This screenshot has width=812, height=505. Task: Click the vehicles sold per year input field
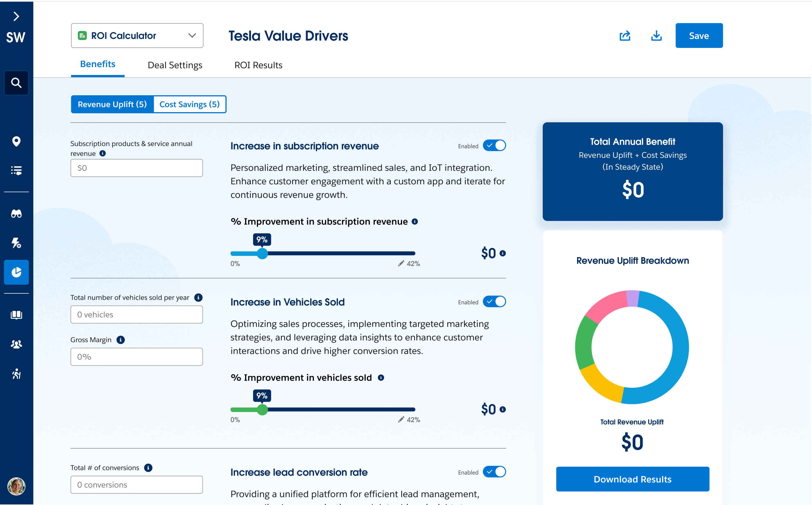(x=137, y=314)
